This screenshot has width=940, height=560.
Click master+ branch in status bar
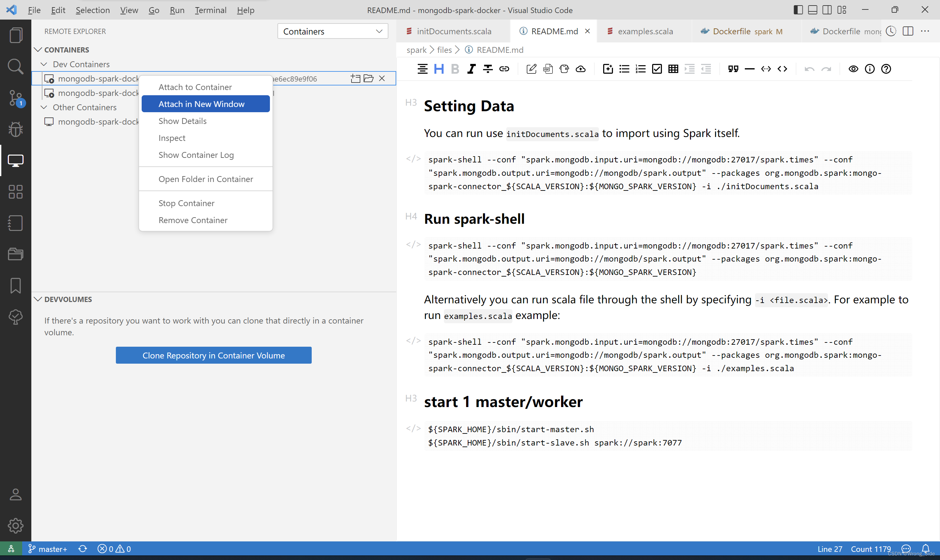48,549
